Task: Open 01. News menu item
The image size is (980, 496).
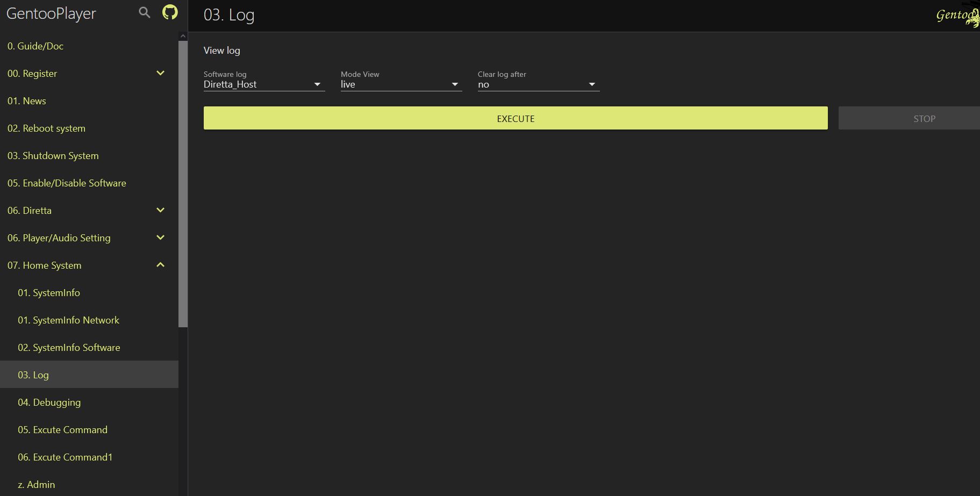Action: (89, 101)
